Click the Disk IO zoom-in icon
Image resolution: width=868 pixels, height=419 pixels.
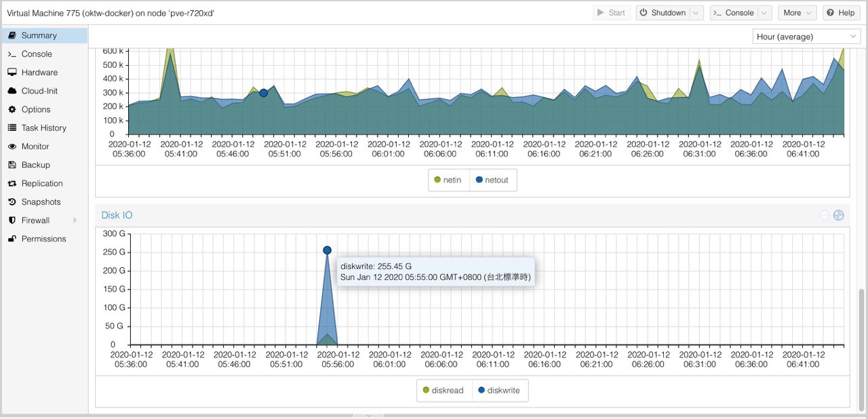click(838, 215)
